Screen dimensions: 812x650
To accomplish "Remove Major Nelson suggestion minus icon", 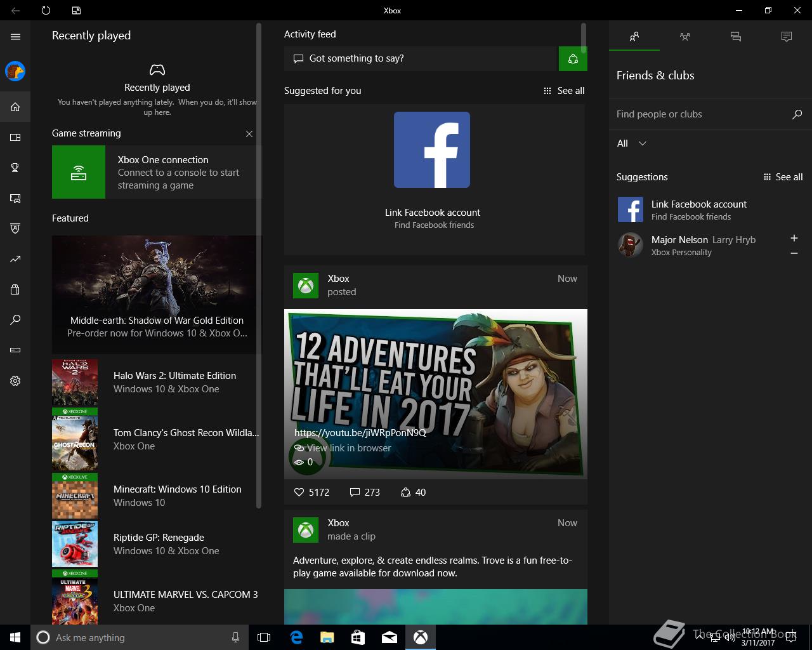I will click(x=794, y=253).
